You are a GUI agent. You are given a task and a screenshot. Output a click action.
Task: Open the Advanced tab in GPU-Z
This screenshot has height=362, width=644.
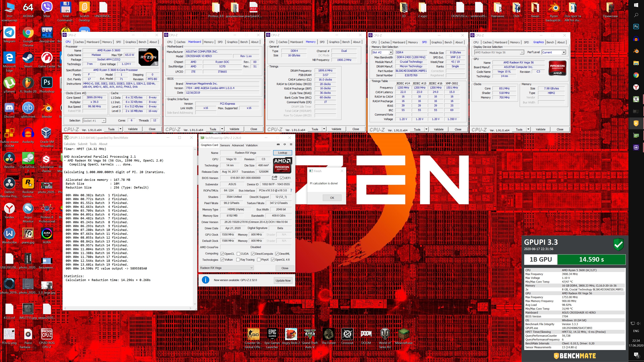(x=237, y=145)
